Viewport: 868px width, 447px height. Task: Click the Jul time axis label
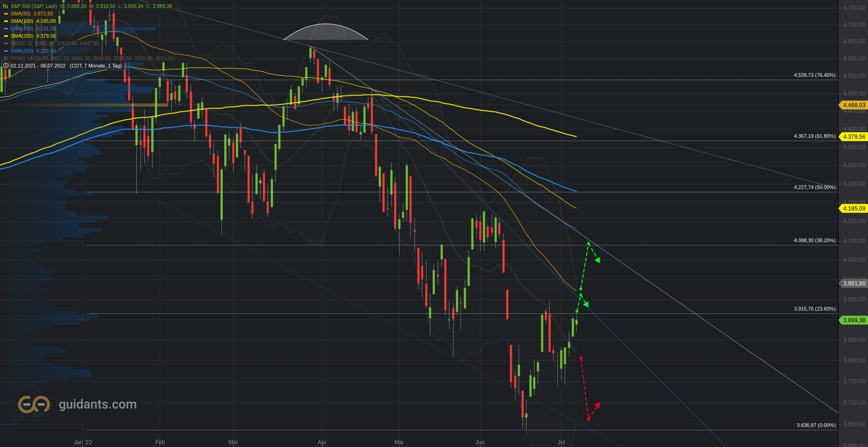click(x=561, y=442)
